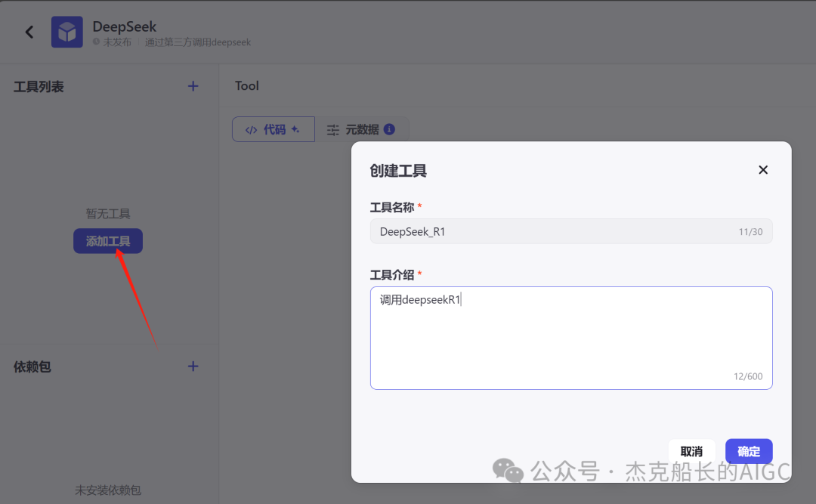
Task: Select the 工具列表 section header
Action: [39, 87]
